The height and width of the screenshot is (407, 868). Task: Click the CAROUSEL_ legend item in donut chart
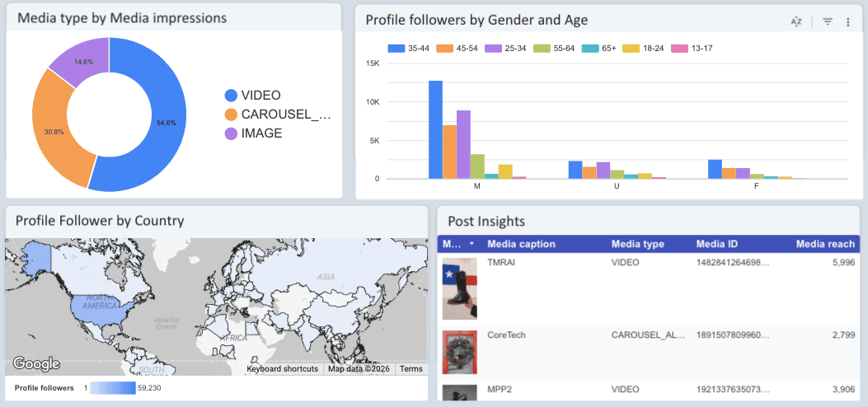pos(277,115)
